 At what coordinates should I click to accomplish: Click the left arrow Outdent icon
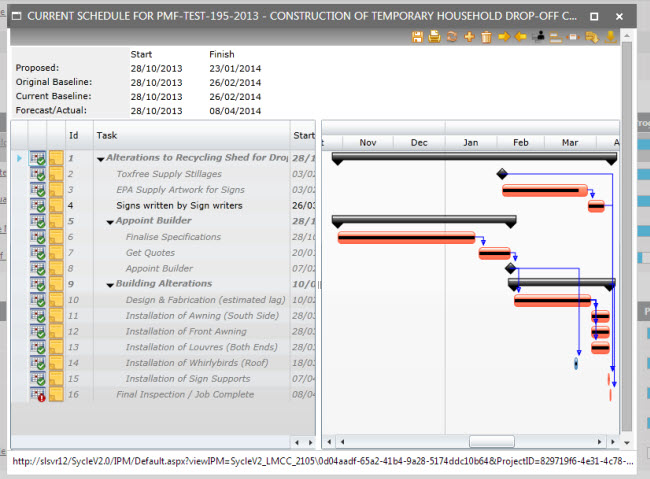[x=521, y=37]
